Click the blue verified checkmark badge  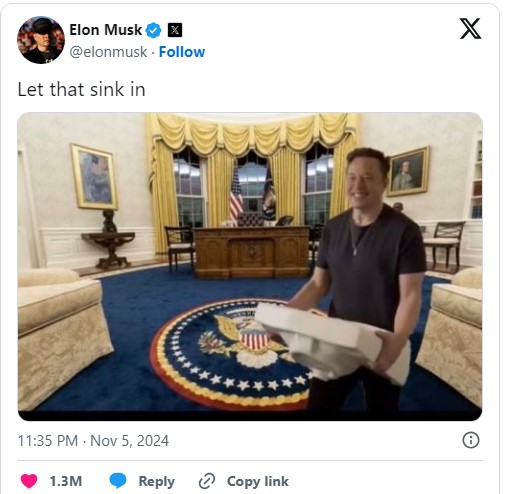click(154, 30)
